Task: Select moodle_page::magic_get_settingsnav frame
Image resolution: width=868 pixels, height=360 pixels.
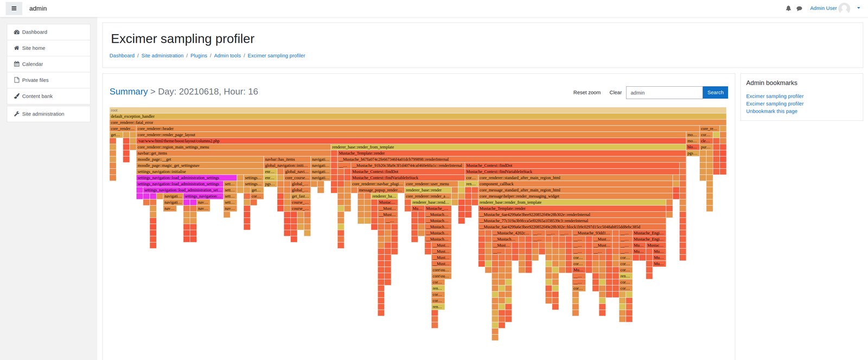Action: 200,165
